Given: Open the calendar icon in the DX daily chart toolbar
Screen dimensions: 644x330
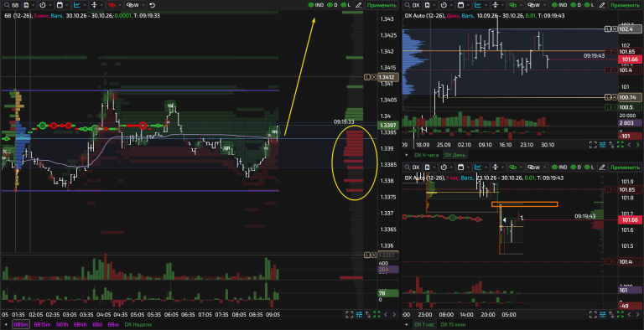Looking at the screenshot, I should click(x=460, y=5).
